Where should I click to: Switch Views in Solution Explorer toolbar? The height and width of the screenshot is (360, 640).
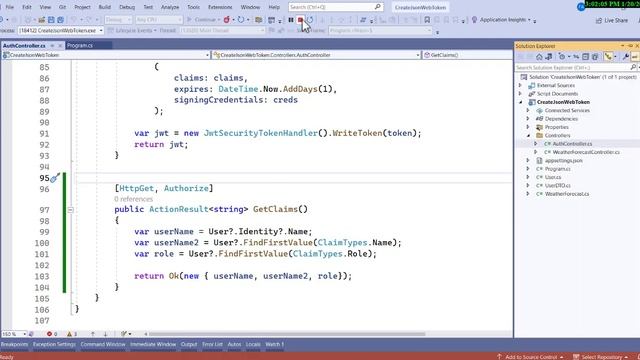[549, 57]
